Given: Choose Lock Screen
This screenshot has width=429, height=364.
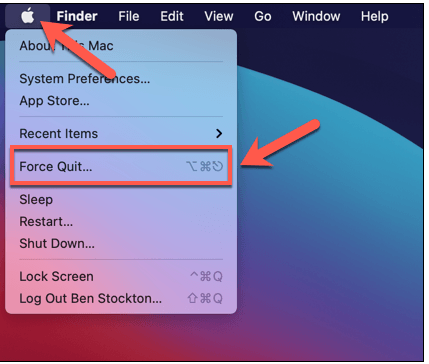Looking at the screenshot, I should 121,277.
